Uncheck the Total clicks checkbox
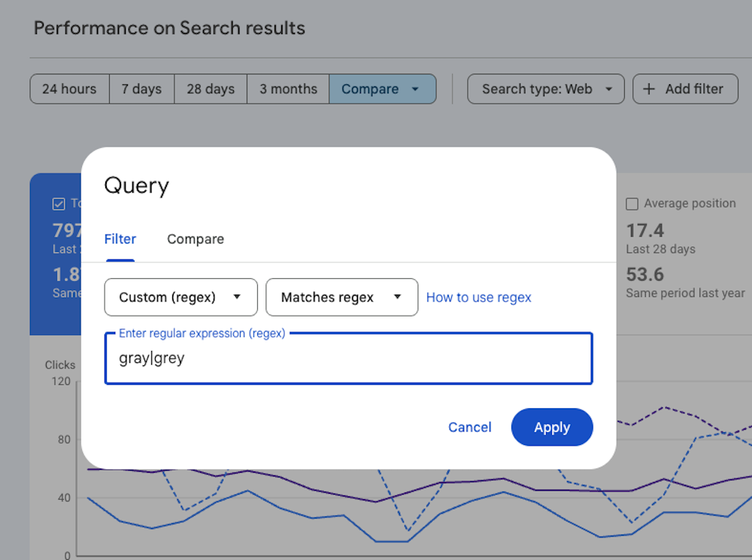The image size is (752, 560). (59, 203)
